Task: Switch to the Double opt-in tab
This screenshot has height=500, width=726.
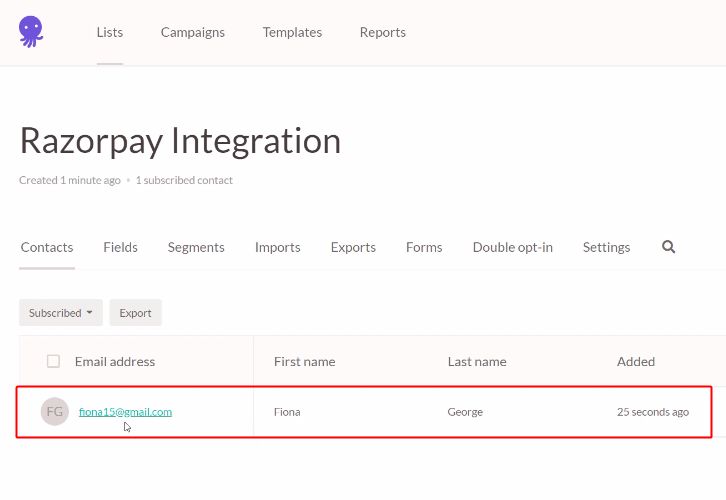Action: pyautogui.click(x=513, y=247)
